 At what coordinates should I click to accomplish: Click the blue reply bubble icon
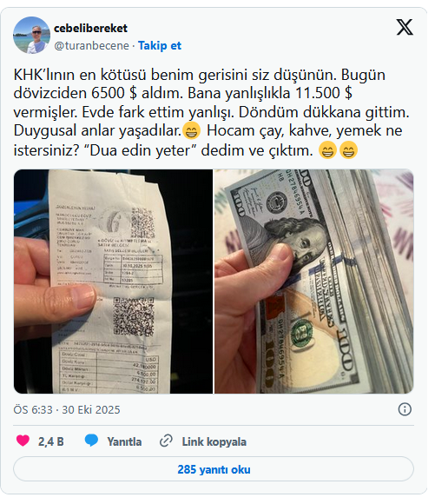[91, 441]
